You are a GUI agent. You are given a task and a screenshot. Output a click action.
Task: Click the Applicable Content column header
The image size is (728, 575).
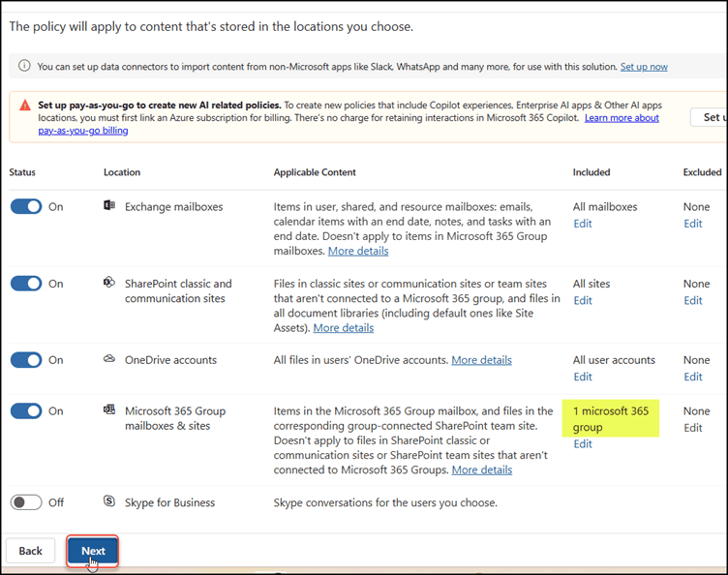coord(315,172)
